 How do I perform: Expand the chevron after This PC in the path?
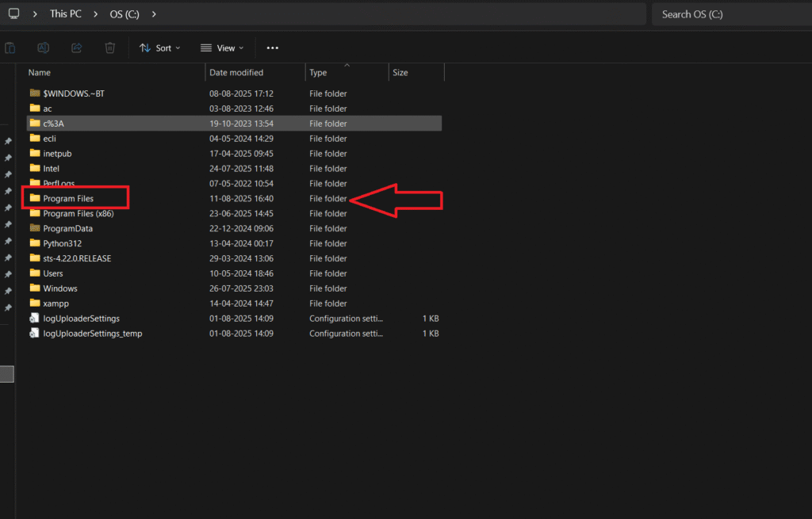tap(94, 14)
